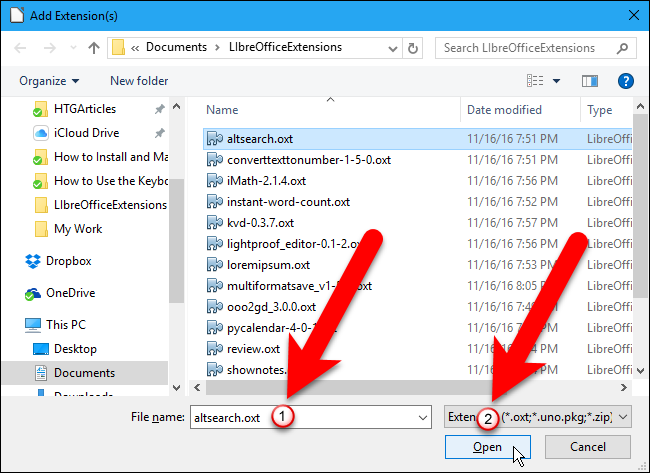Select Documents in navigation pane
The image size is (650, 473).
click(84, 373)
